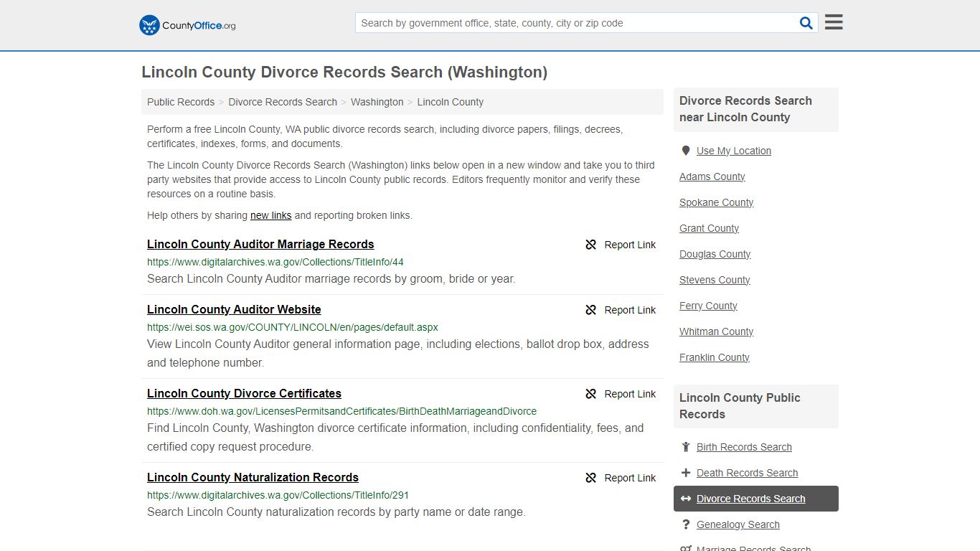
Task: Click broken-link icon for Auditor Marriage Records
Action: pyautogui.click(x=591, y=245)
